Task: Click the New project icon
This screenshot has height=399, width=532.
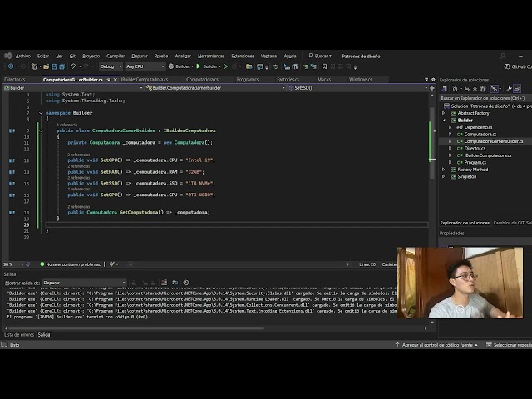Action: point(34,66)
